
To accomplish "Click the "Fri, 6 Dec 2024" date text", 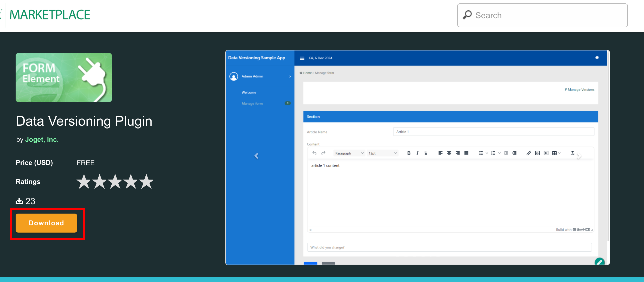I will tap(321, 58).
